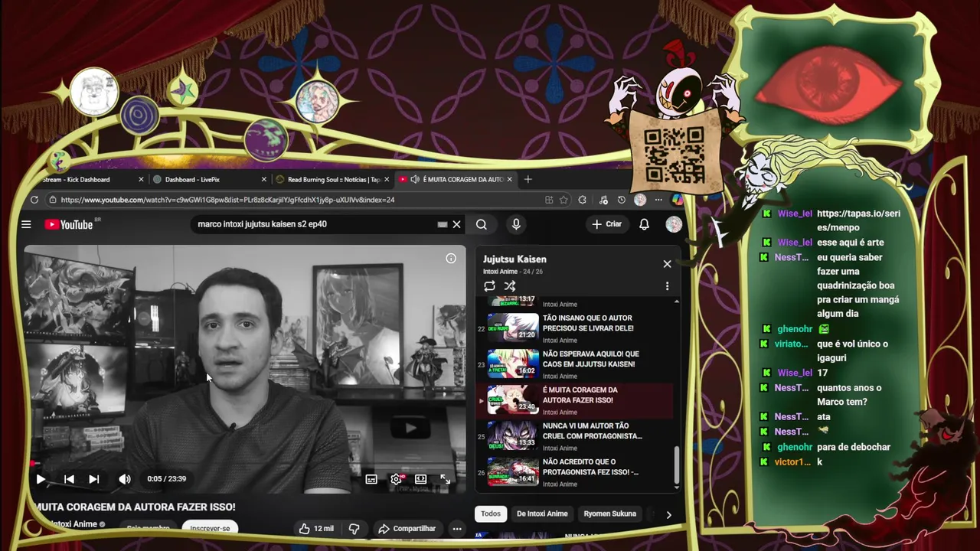Open more actions ellipsis under video
This screenshot has height=551, width=980.
(457, 529)
